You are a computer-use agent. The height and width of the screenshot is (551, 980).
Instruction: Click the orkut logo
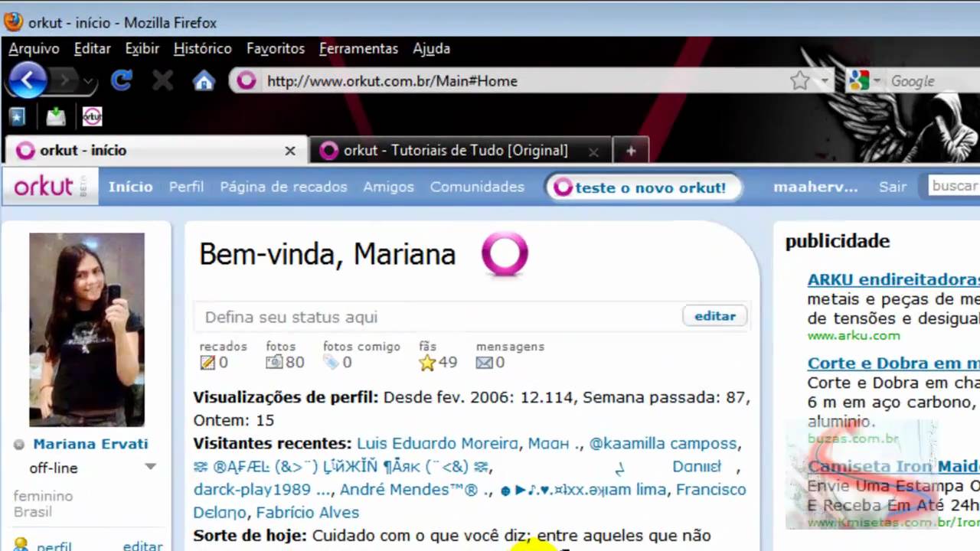pyautogui.click(x=50, y=186)
